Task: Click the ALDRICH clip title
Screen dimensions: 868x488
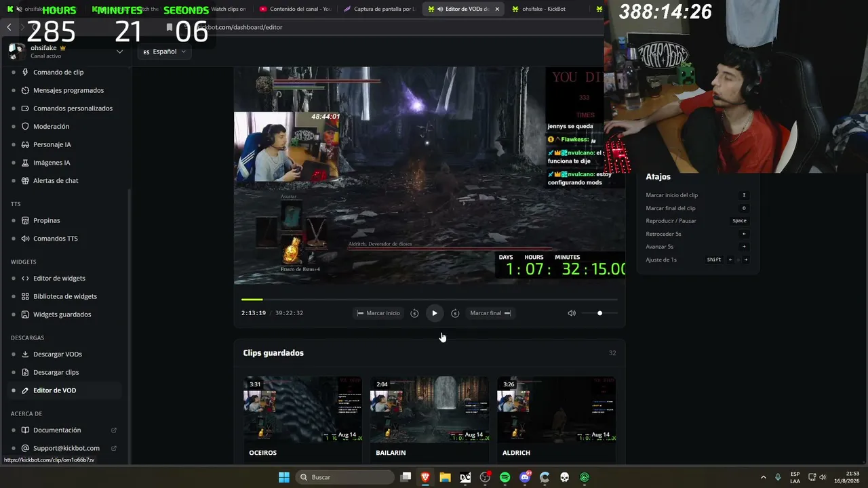Action: coord(516,453)
